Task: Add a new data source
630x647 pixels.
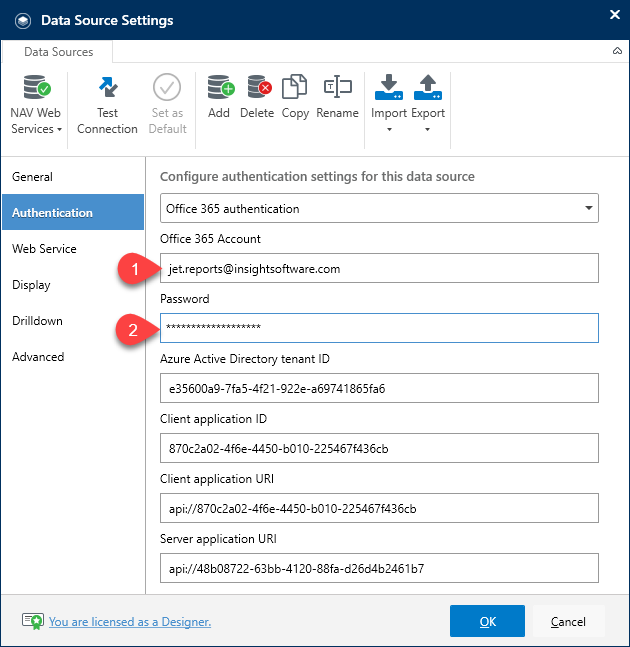Action: (220, 97)
